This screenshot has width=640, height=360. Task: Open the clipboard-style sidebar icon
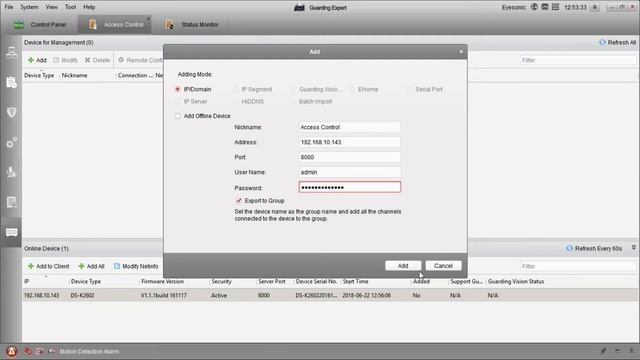point(11,82)
